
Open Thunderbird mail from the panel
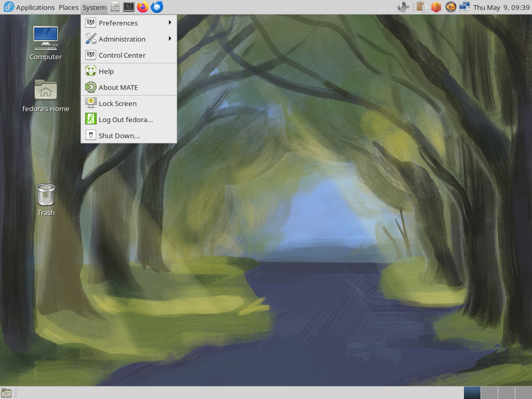(156, 7)
